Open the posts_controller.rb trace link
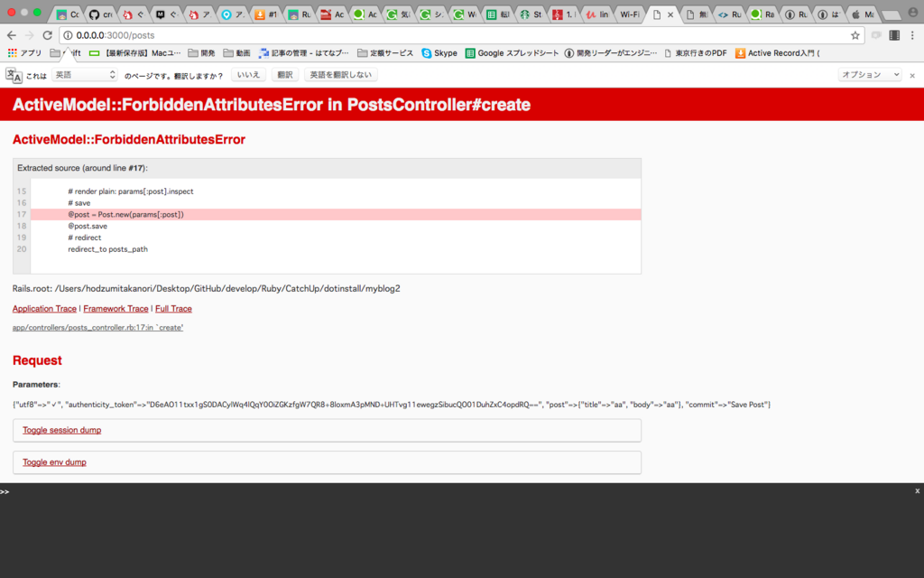The width and height of the screenshot is (924, 578). tap(97, 327)
